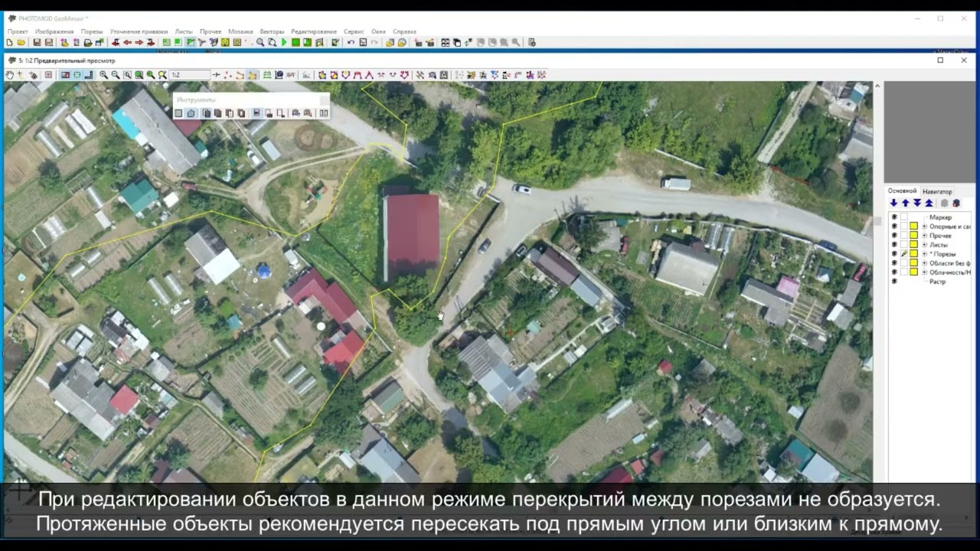Switch to the Основной tab

coord(902,191)
